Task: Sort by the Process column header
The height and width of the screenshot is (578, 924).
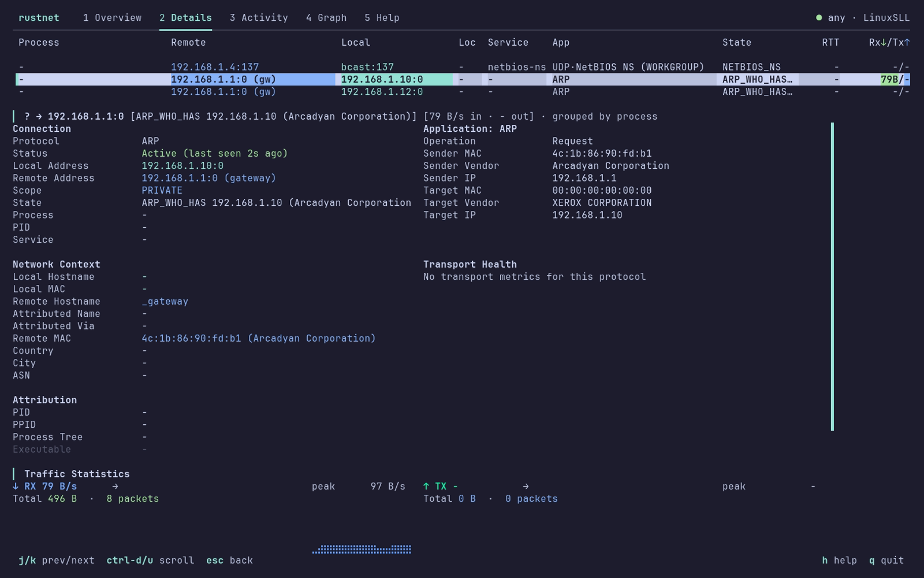Action: point(39,42)
